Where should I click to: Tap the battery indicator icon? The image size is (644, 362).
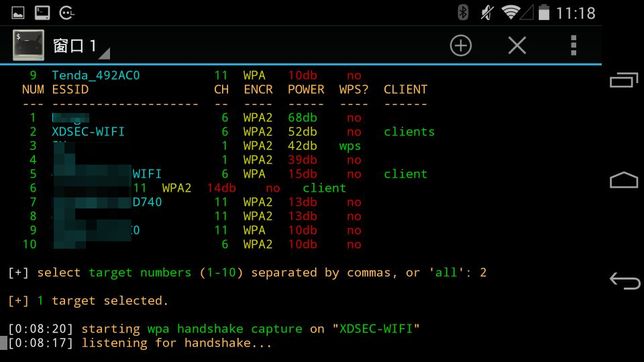tap(544, 12)
